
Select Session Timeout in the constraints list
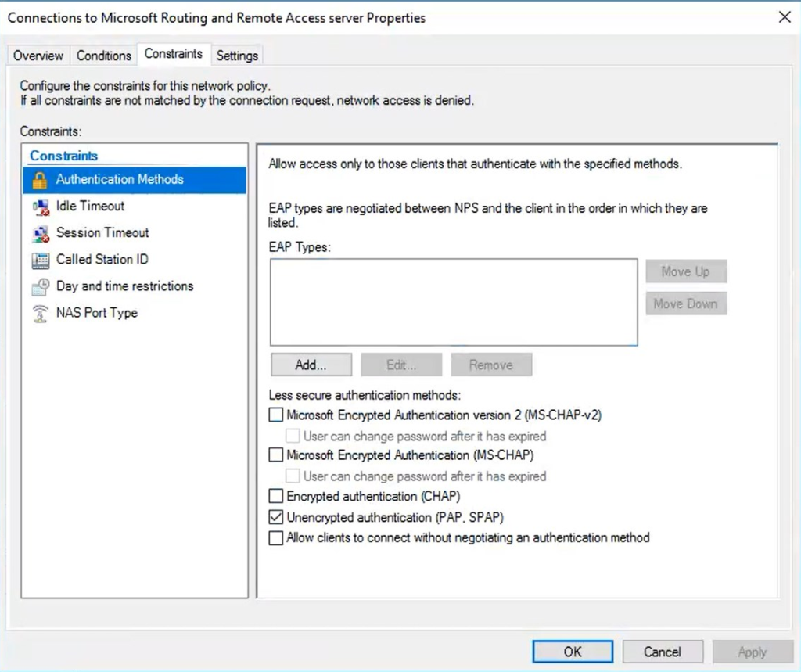point(102,233)
